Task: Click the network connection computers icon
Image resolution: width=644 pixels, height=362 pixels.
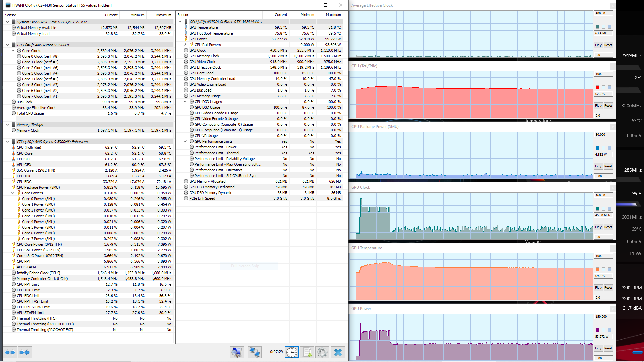Action: 254,352
